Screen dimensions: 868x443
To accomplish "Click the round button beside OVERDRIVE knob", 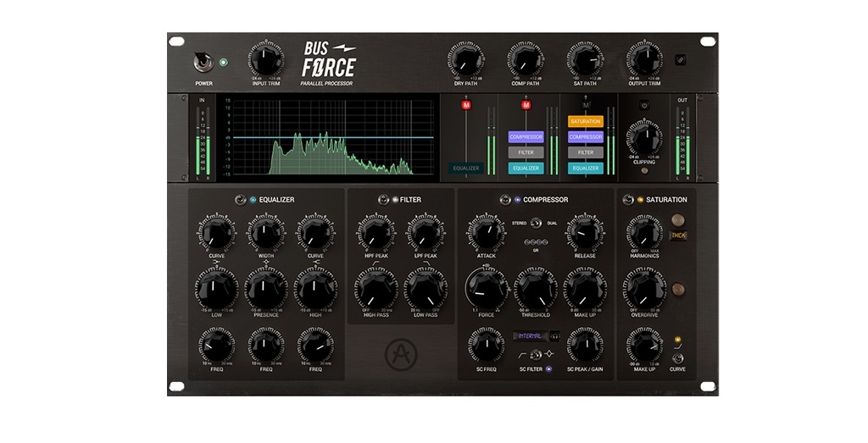I will tap(677, 289).
